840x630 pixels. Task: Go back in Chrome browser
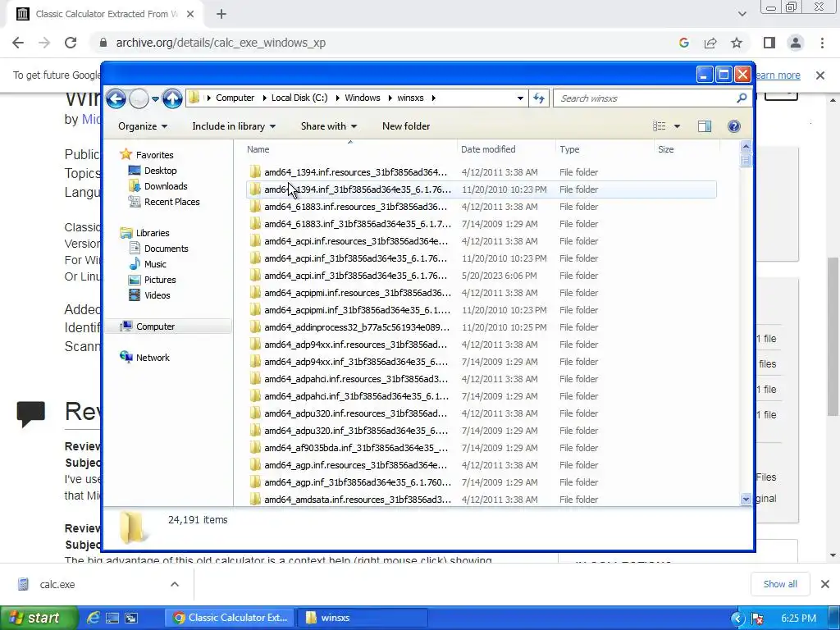pos(18,43)
